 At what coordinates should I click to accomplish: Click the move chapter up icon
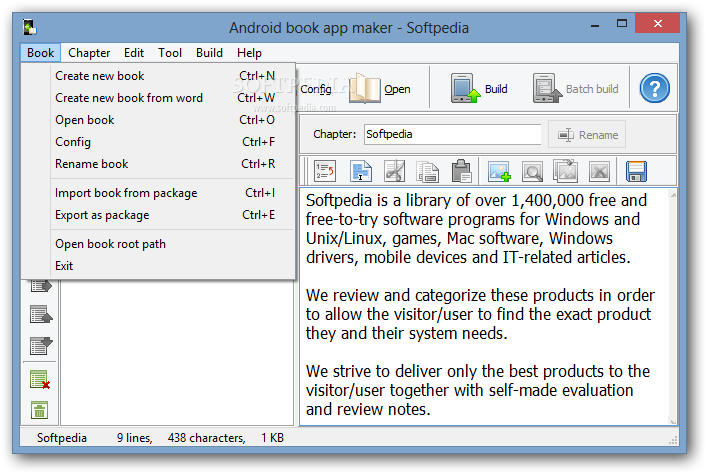click(41, 314)
